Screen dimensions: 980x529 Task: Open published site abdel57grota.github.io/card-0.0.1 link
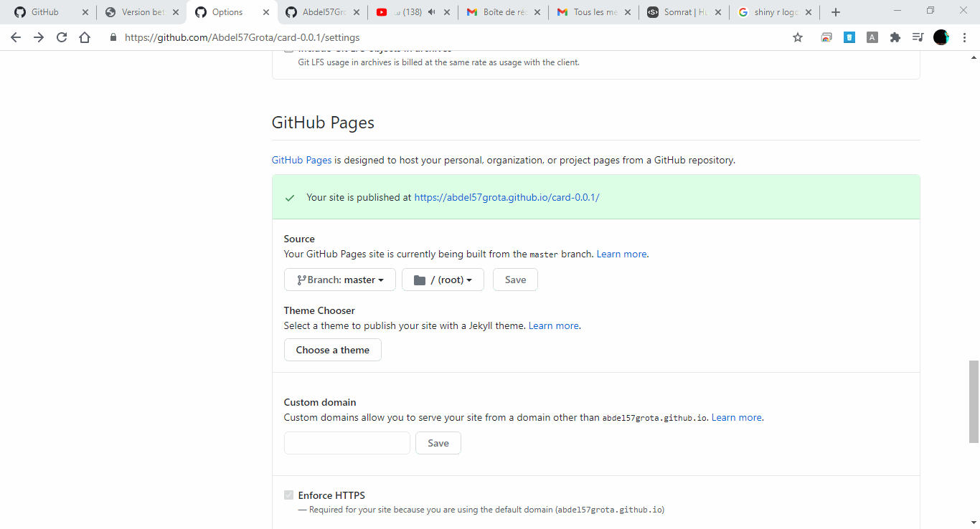click(507, 197)
